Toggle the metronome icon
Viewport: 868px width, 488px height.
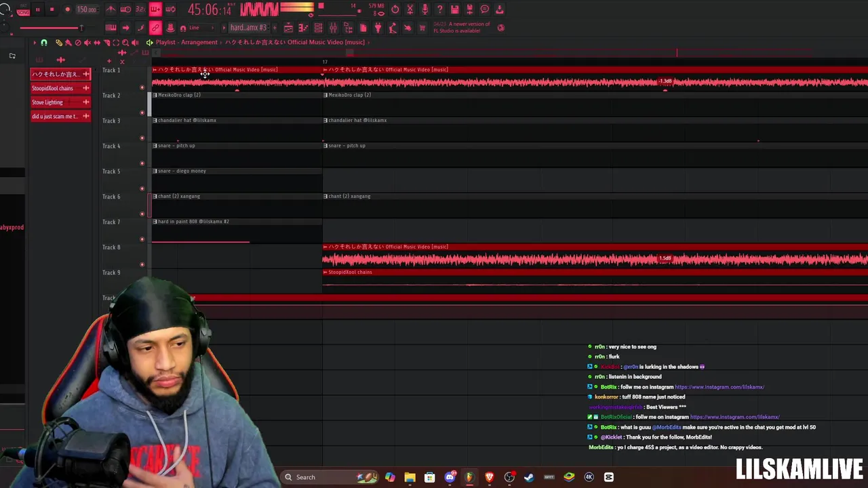click(x=111, y=9)
